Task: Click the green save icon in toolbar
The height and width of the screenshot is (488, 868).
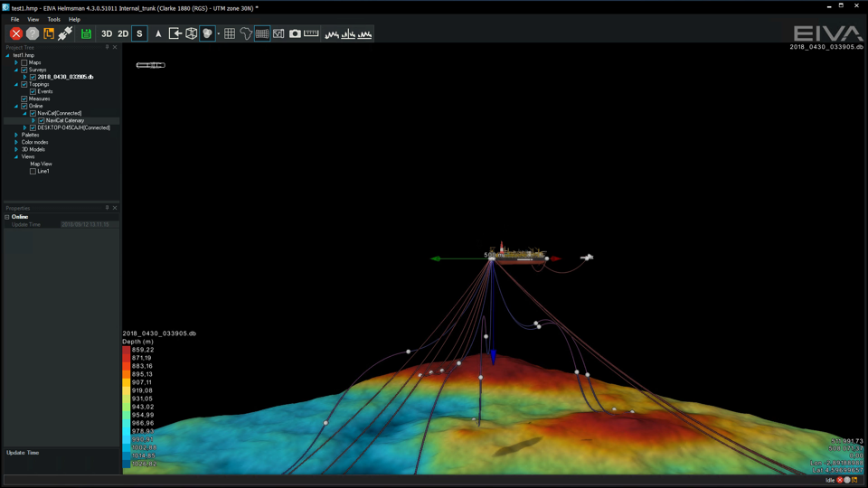Action: point(86,33)
